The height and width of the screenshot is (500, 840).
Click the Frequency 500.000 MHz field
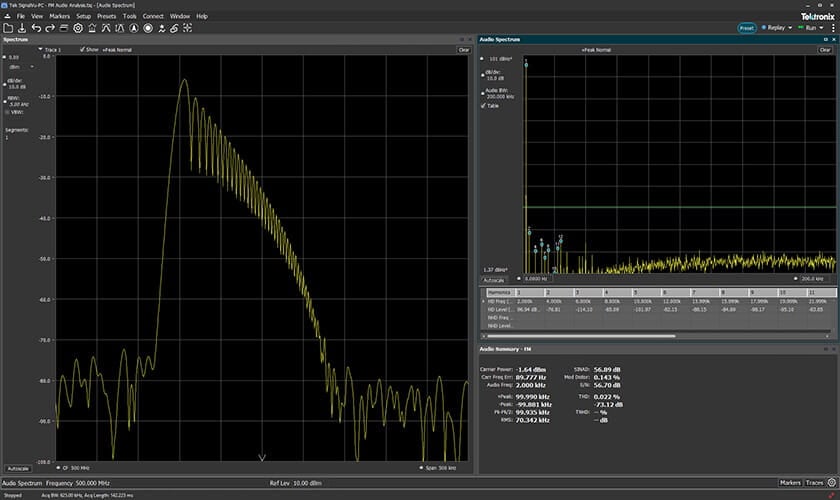[79, 482]
